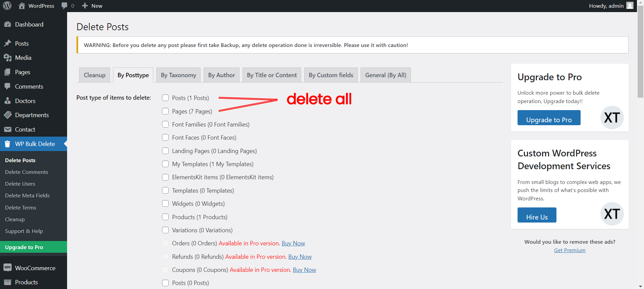Tick the Font Families checkbox
644x289 pixels.
(165, 124)
